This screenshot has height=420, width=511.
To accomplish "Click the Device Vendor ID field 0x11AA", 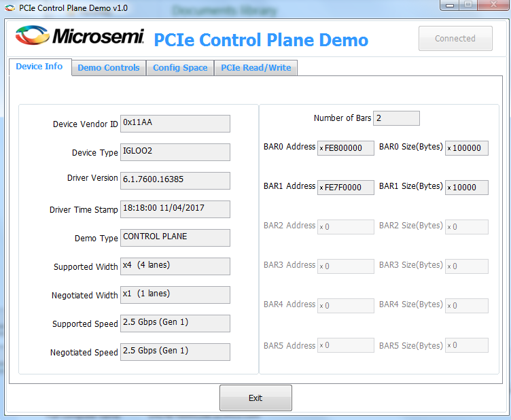I will click(175, 124).
